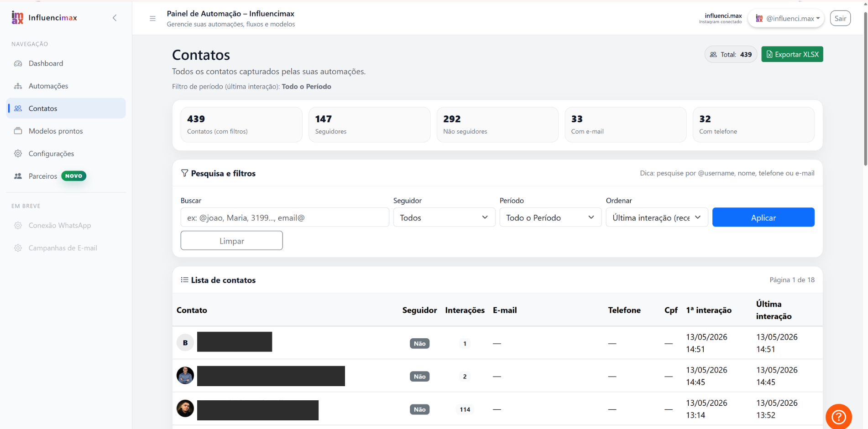Open the Parceiros section
Viewport: 868px width, 429px height.
(66, 176)
